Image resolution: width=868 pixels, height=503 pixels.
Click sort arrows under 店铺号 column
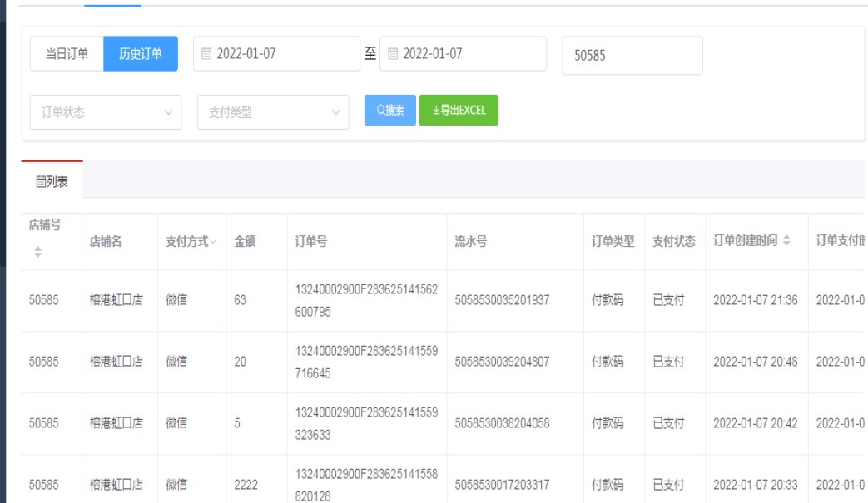(37, 251)
